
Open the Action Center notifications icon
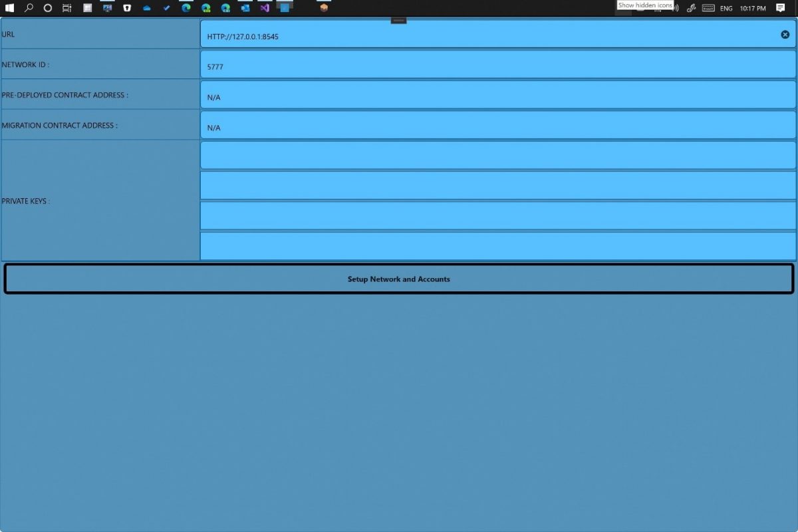(781, 8)
